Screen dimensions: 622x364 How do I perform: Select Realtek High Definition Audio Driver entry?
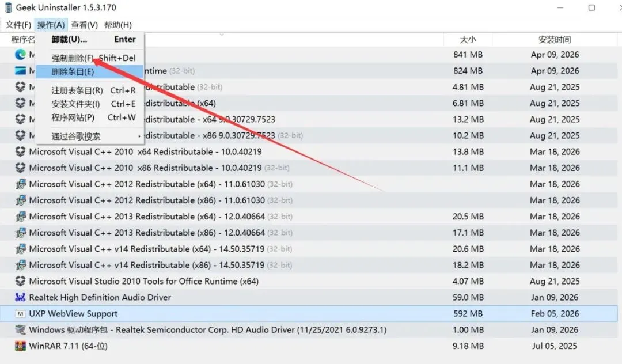click(309, 297)
